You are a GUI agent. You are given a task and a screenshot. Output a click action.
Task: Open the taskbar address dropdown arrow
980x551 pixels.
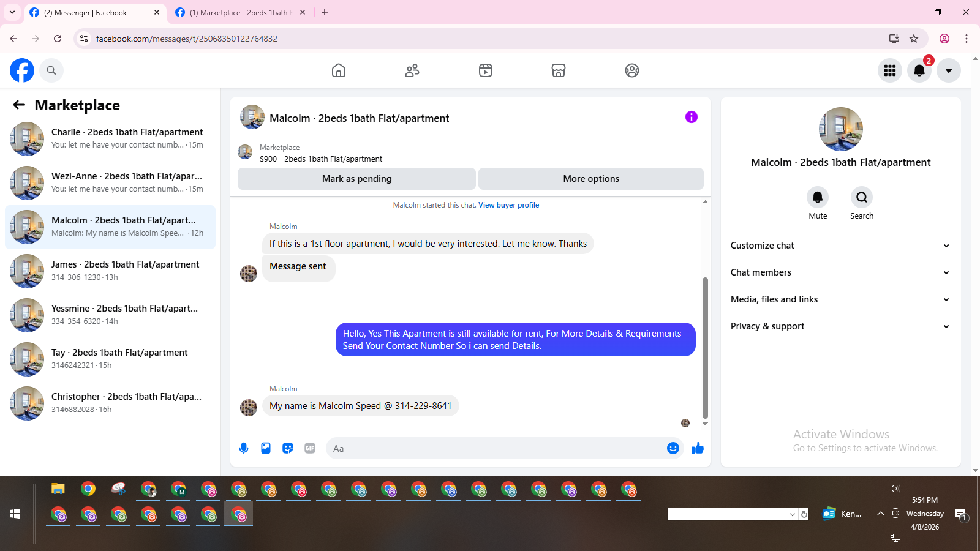point(793,514)
